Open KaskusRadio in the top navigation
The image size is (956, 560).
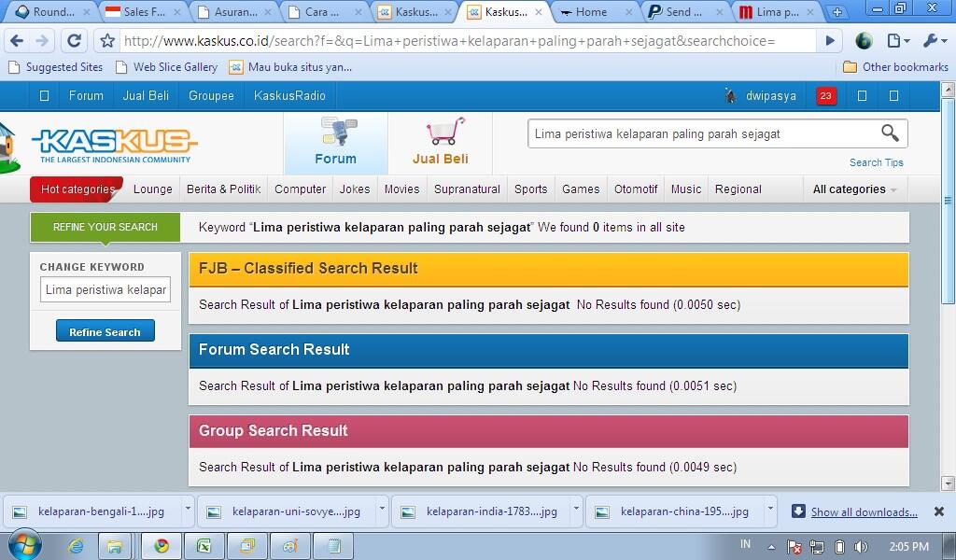[x=289, y=96]
